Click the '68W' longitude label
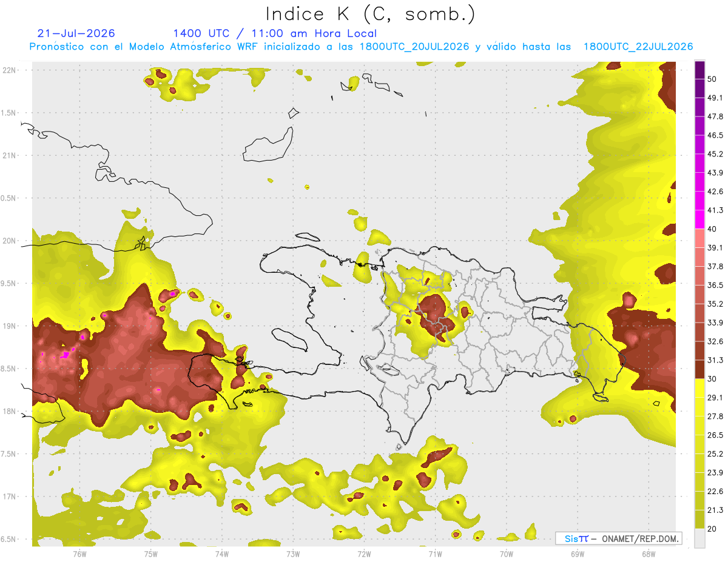 tap(648, 554)
